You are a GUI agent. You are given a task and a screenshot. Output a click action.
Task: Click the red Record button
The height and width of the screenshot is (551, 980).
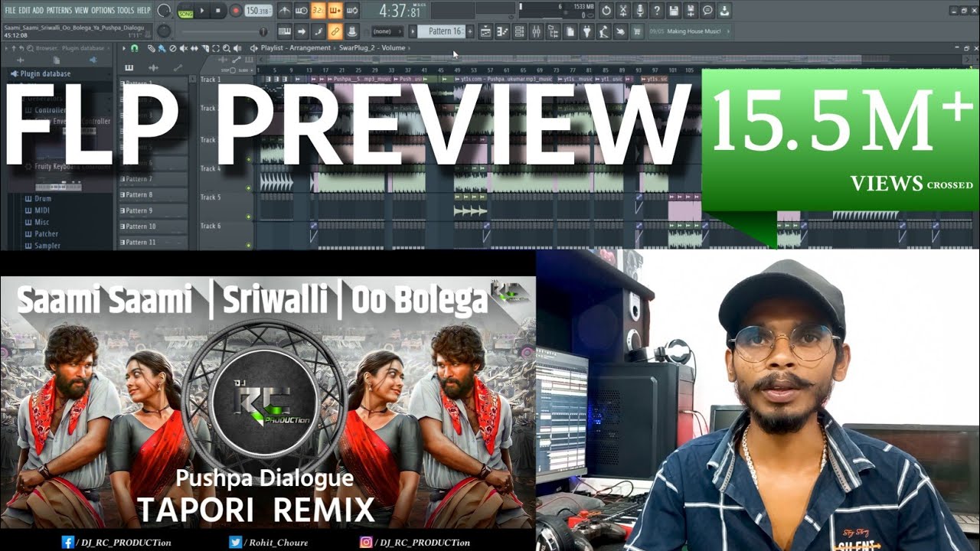tap(235, 11)
